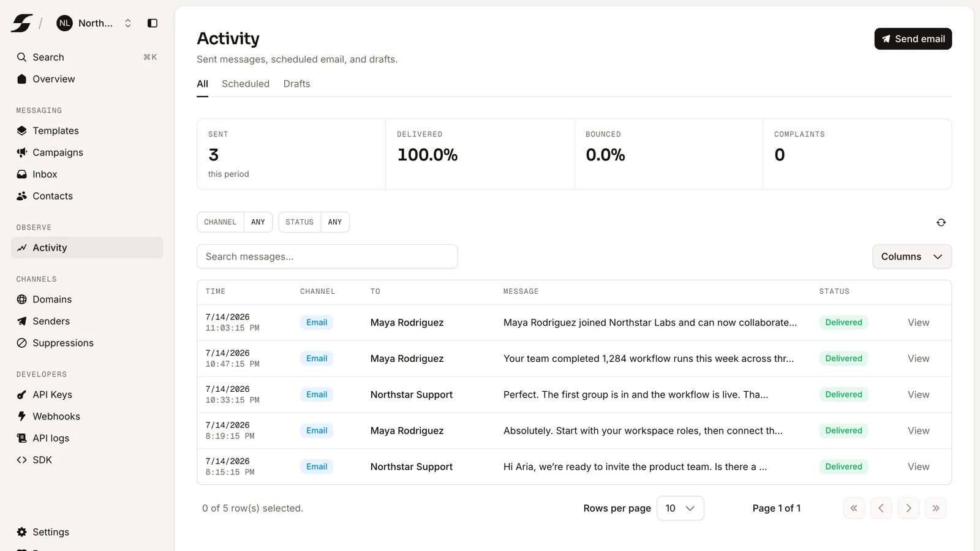Screen dimensions: 980x551
Task: Click the Contacts people icon
Action: click(x=21, y=196)
